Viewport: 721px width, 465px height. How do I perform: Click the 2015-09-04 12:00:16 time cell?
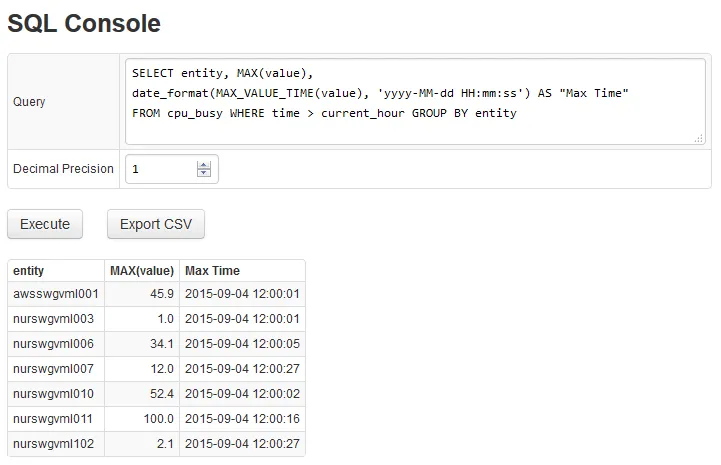coord(242,420)
